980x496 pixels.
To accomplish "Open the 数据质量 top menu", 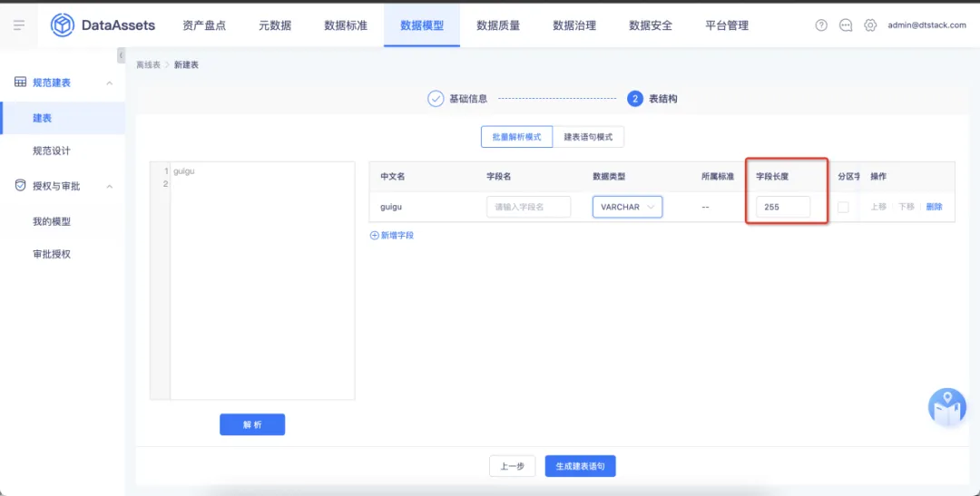I will (x=498, y=25).
